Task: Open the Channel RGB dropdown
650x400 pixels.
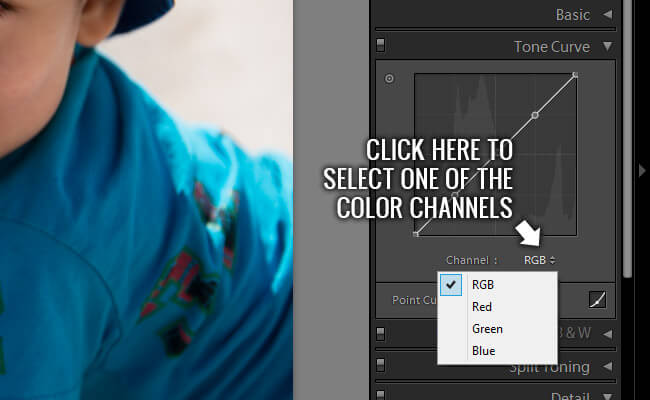Action: pyautogui.click(x=539, y=260)
